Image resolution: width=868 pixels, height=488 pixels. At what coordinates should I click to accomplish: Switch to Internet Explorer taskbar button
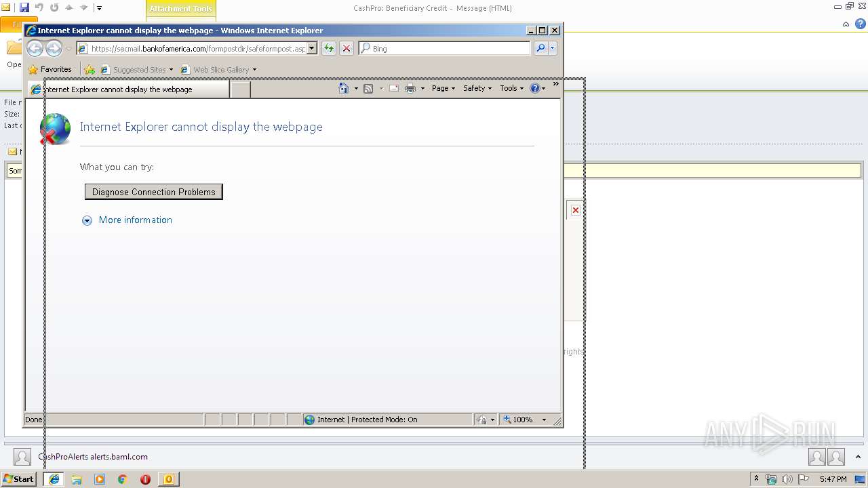(x=54, y=479)
